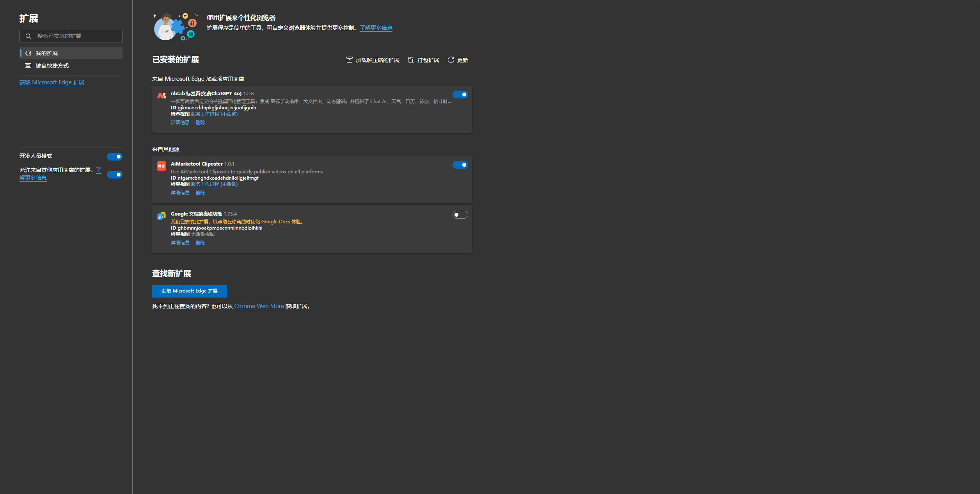Open 详细信息 for the nbtab extension
Image resolution: width=980 pixels, height=494 pixels.
(x=180, y=123)
